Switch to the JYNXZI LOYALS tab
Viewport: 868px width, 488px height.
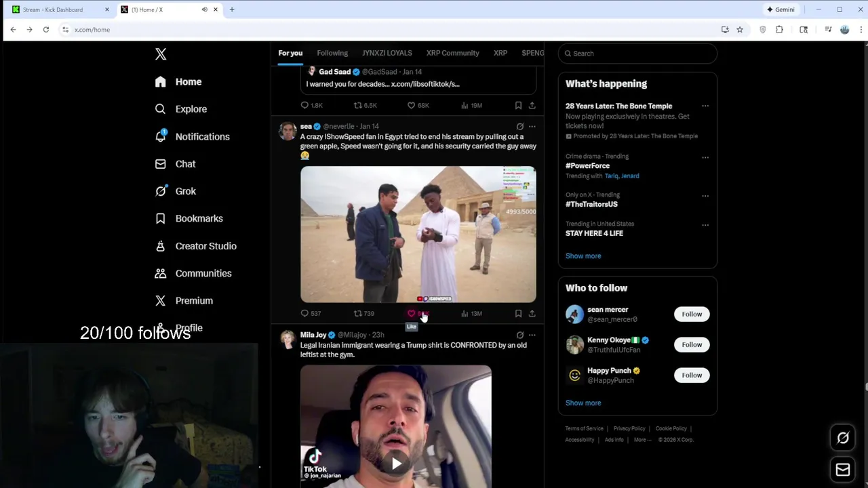387,53
